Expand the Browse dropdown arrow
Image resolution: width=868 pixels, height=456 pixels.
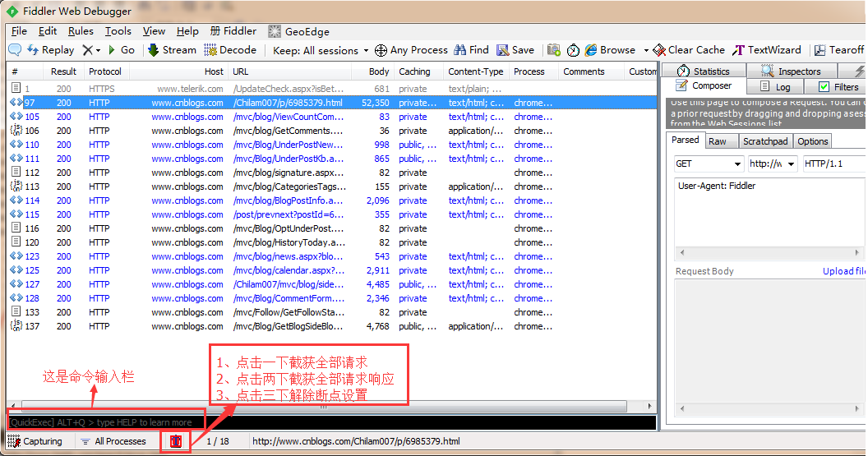(646, 50)
